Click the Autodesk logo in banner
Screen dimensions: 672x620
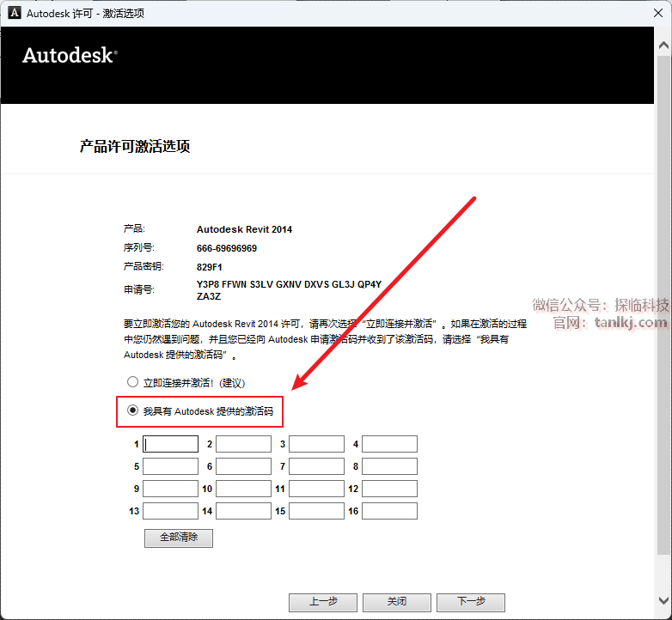(x=70, y=55)
